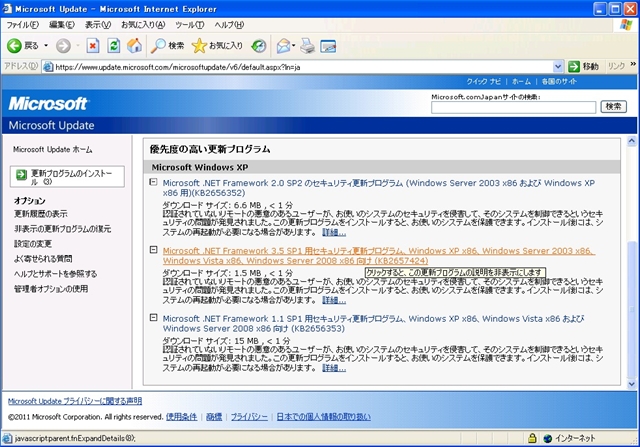The width and height of the screenshot is (640, 447).
Task: Collapse the .NET Framework 2.0 SP2 update details
Action: [153, 182]
